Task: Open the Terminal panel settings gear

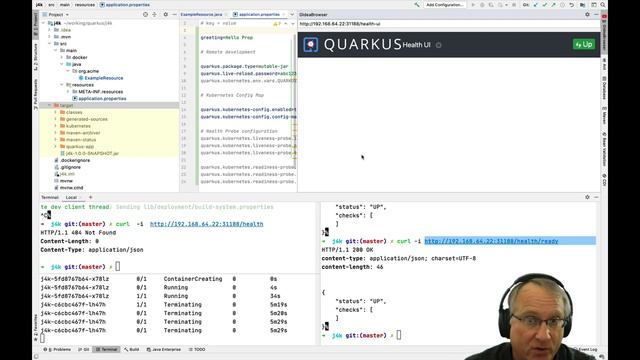Action: click(x=587, y=197)
